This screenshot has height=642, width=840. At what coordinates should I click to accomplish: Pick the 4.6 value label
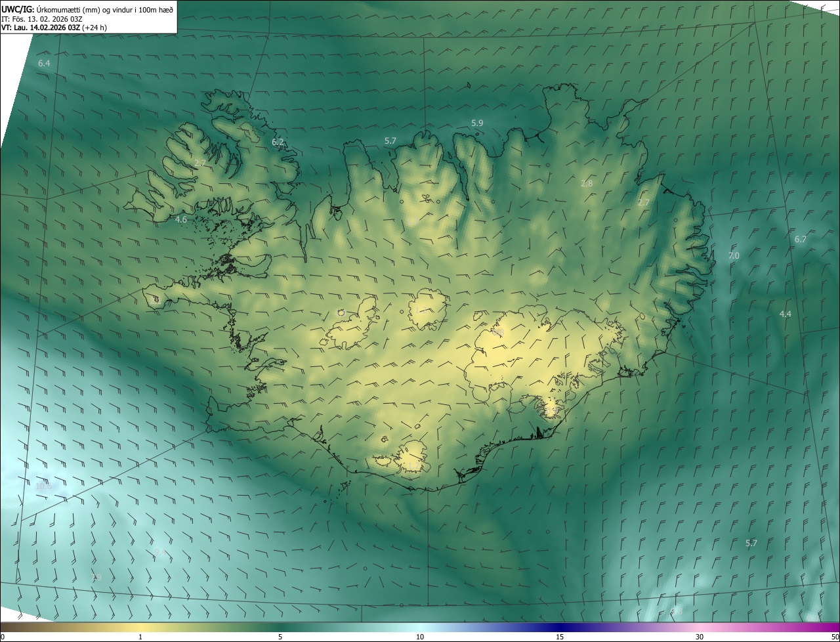coord(181,220)
